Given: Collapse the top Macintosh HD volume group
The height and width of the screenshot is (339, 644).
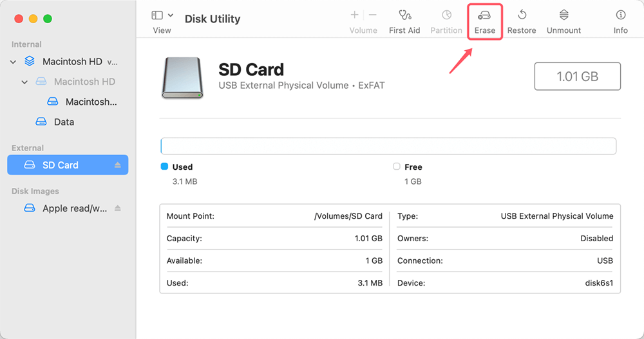Looking at the screenshot, I should (13, 62).
